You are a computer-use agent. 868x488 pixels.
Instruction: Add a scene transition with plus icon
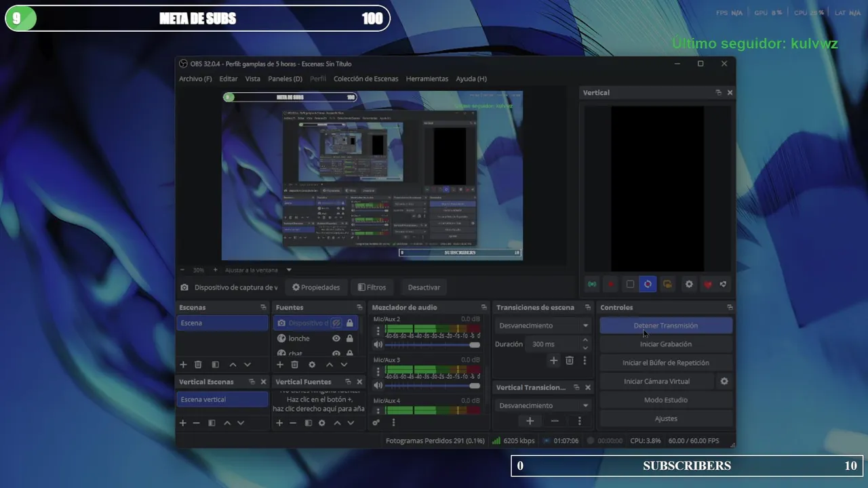[x=553, y=361]
